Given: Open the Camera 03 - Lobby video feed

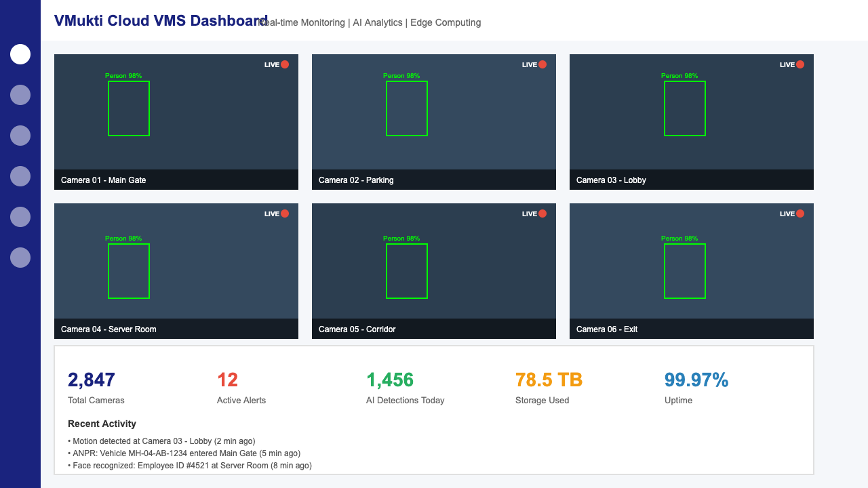Looking at the screenshot, I should (x=692, y=122).
